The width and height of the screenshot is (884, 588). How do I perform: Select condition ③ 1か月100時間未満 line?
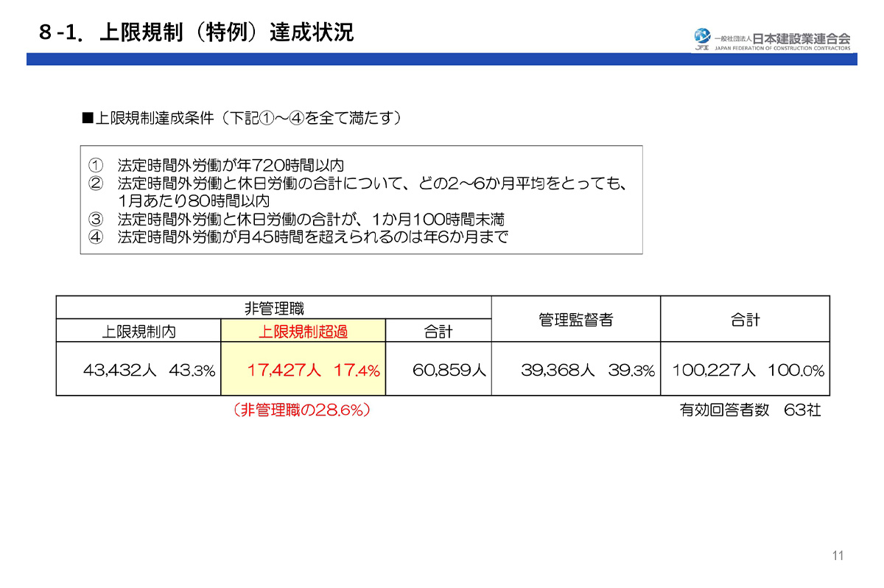tap(296, 219)
